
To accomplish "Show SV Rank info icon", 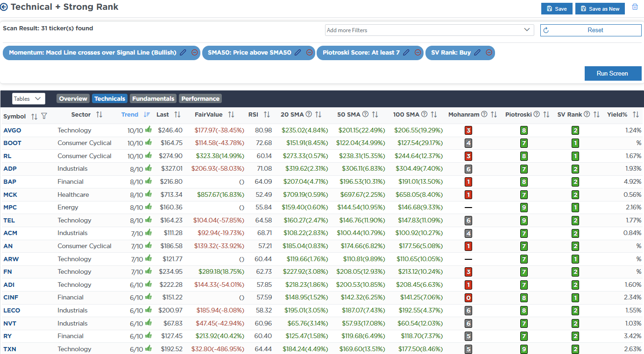I will (x=587, y=114).
